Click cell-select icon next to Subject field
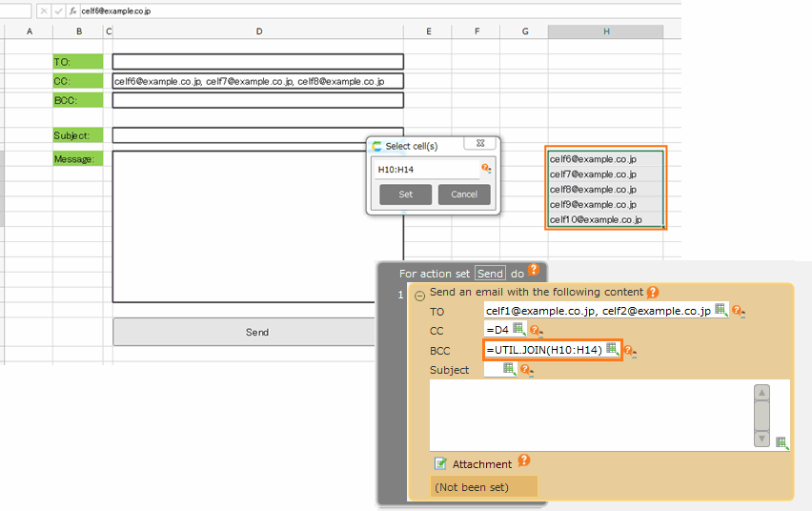Screen dimensions: 812x511 (509, 369)
